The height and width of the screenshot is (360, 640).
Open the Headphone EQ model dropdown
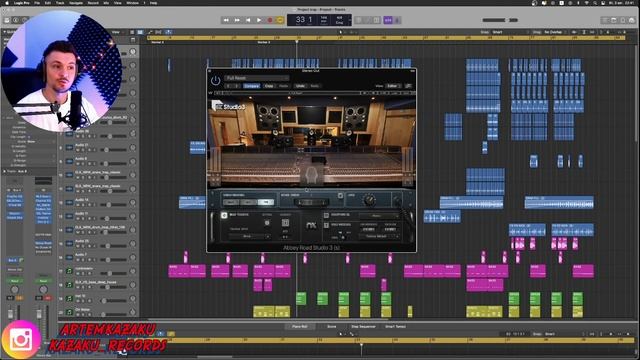pos(379,216)
